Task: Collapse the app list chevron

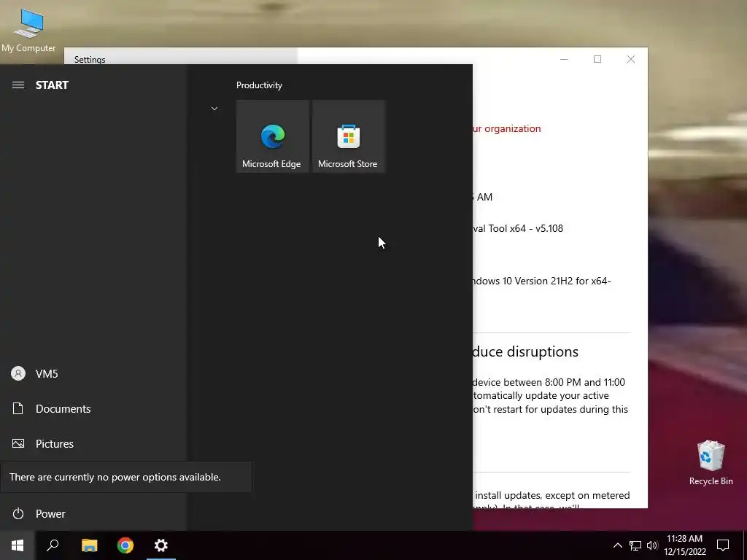Action: point(214,109)
